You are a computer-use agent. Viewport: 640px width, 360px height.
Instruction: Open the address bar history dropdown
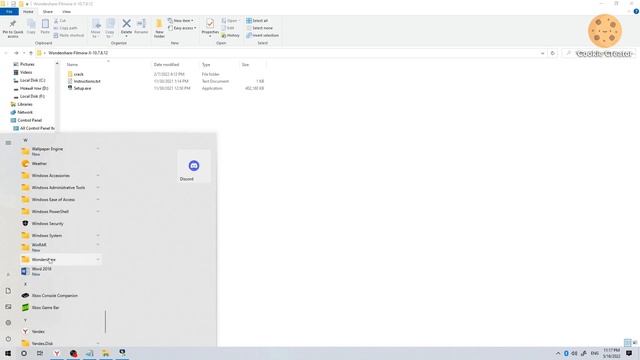click(542, 53)
